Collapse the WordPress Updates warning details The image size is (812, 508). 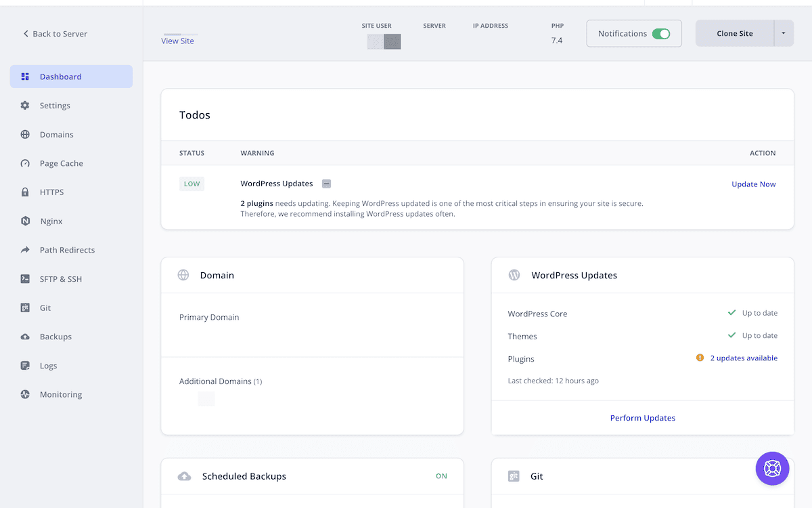[326, 183]
